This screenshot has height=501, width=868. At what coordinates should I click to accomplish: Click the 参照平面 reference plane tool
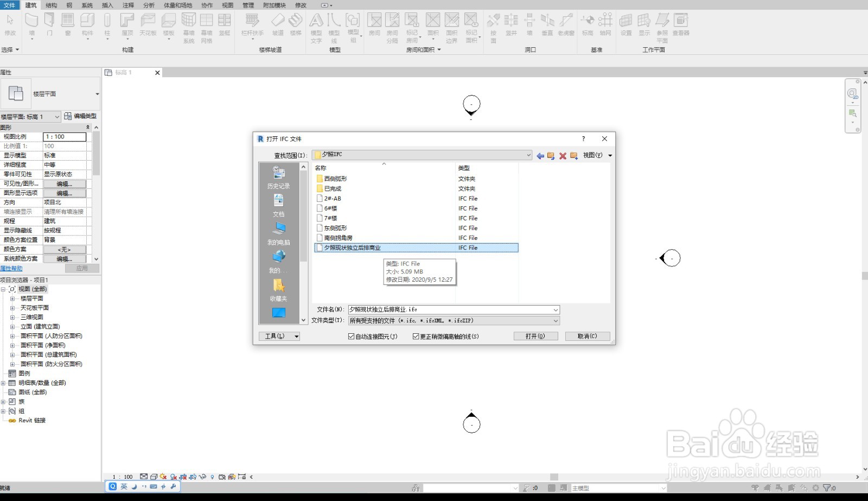662,28
